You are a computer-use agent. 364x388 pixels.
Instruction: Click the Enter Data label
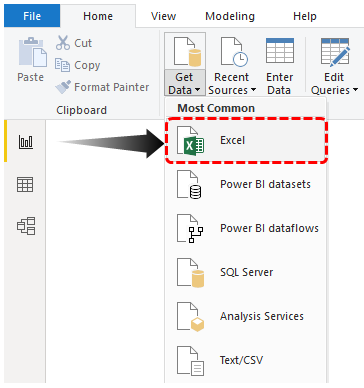[280, 84]
